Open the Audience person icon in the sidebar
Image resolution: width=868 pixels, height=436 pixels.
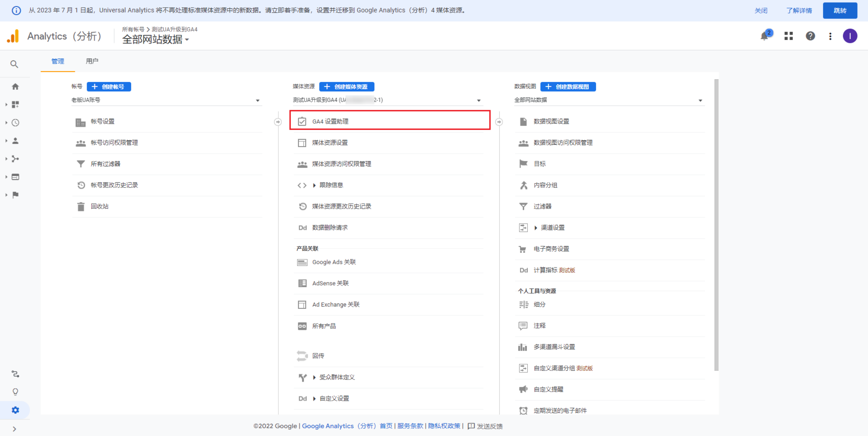[15, 141]
